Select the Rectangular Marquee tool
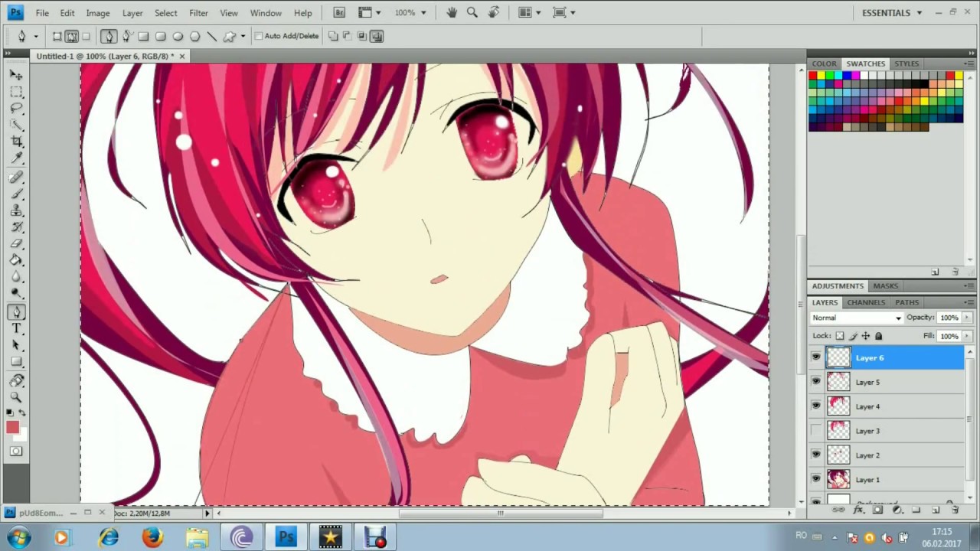 16,92
